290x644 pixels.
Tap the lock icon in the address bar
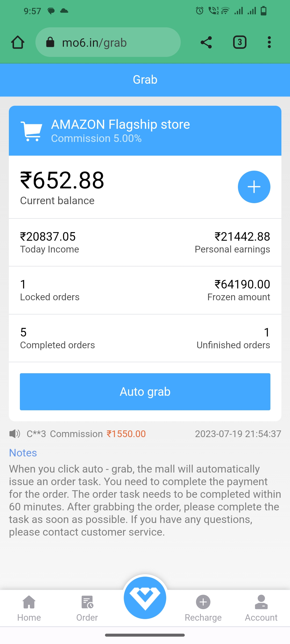click(50, 42)
